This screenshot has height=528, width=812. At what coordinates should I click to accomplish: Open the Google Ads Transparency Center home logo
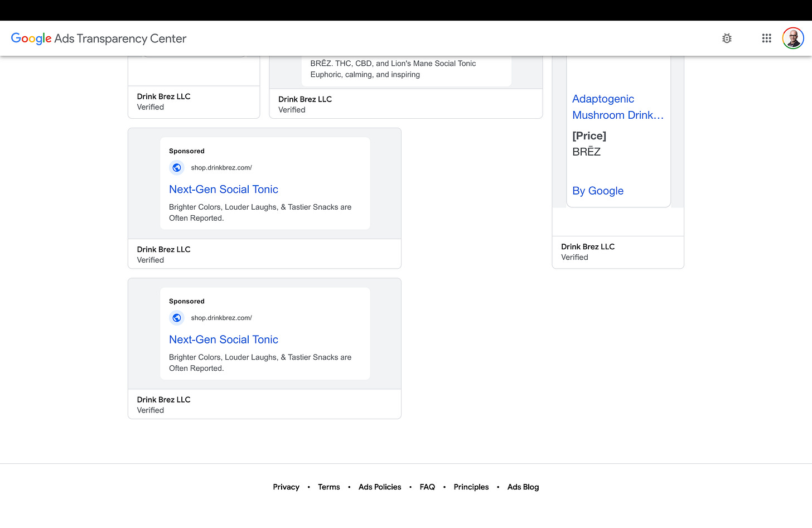point(99,38)
